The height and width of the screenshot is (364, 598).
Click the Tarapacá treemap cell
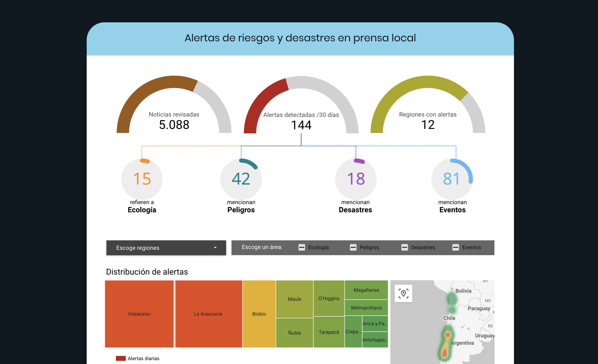coord(329,332)
